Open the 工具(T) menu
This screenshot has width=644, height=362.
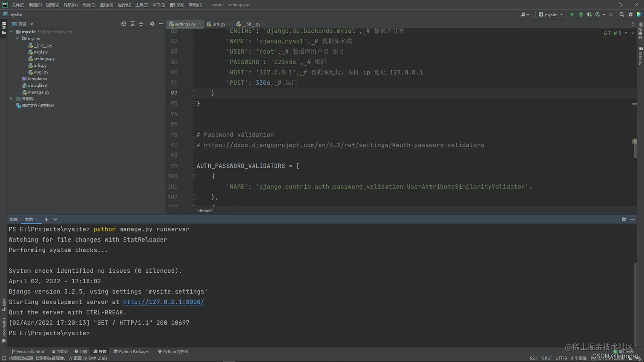142,5
